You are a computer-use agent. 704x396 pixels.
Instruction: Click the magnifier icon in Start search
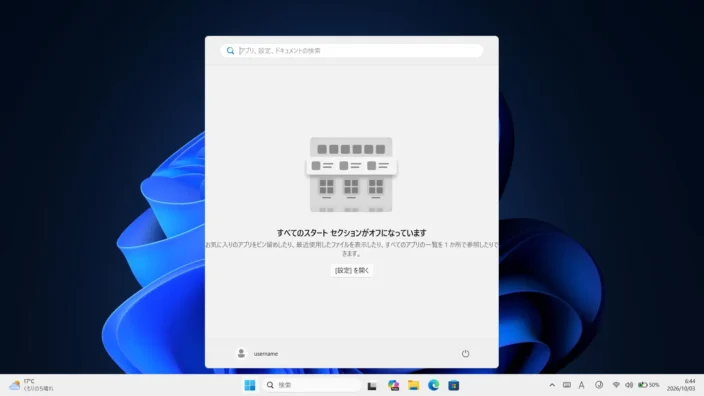click(x=230, y=51)
